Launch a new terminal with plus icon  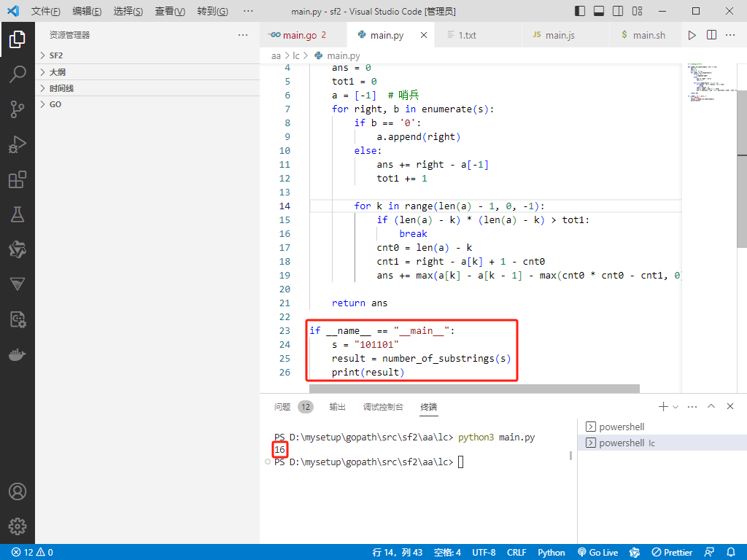click(663, 406)
